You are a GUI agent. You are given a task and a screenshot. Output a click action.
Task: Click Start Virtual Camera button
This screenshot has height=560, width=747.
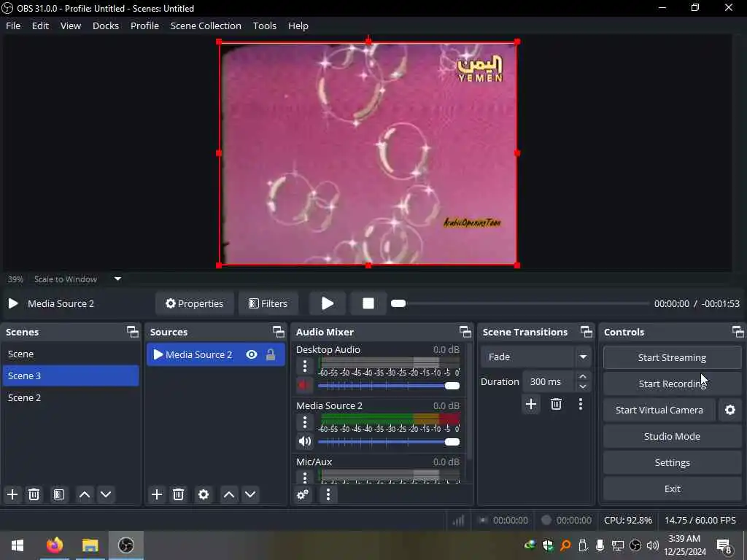point(659,410)
